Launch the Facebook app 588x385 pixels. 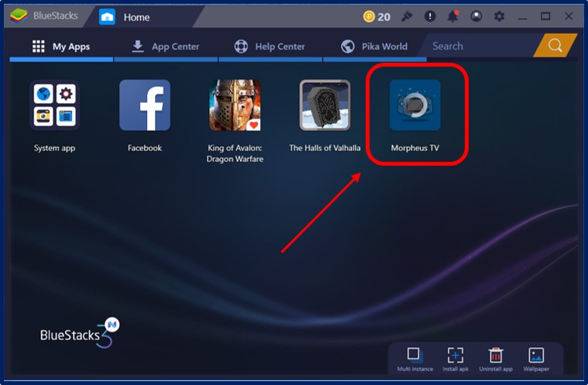click(145, 105)
